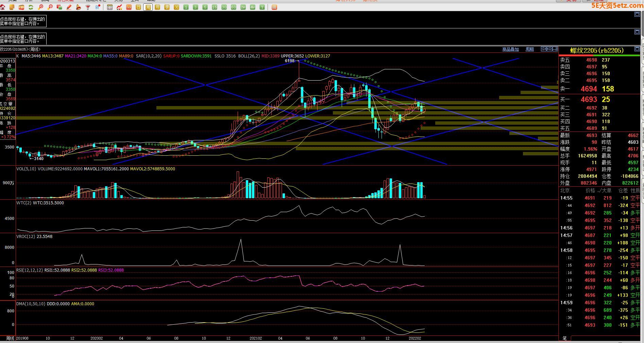Select the daily (日) period button
Image resolution: width=644 pixels, height=343 pixels.
coord(138,7)
